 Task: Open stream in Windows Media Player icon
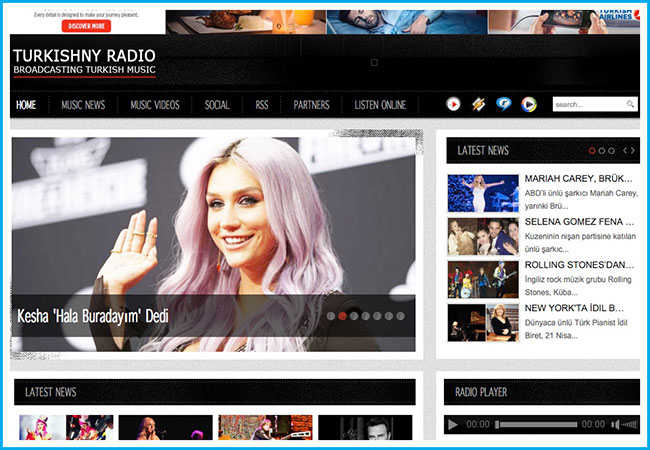(529, 104)
